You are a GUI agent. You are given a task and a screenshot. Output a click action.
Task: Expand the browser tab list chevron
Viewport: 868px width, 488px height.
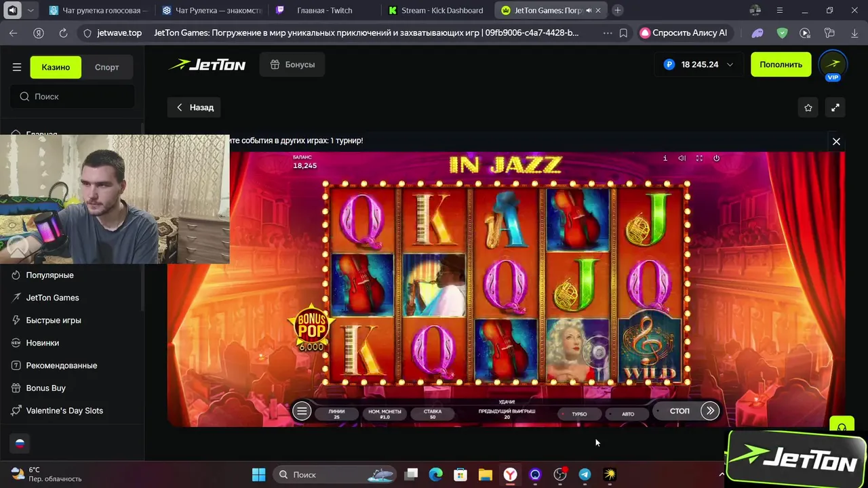(31, 11)
